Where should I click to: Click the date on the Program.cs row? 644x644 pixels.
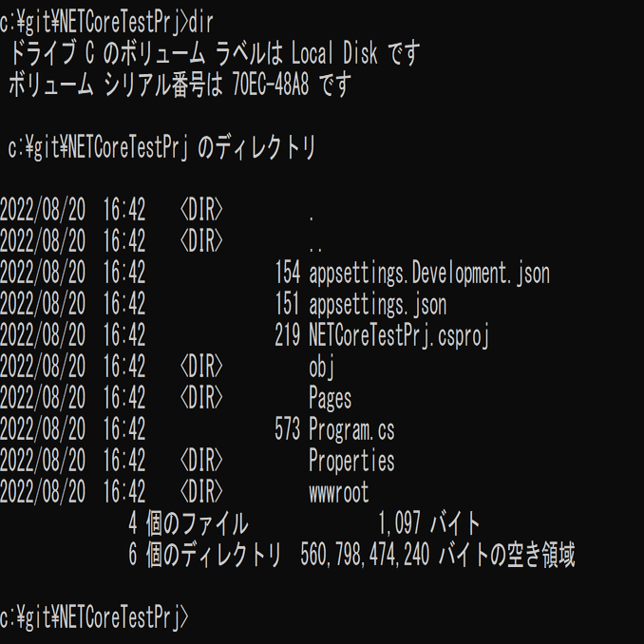43,429
